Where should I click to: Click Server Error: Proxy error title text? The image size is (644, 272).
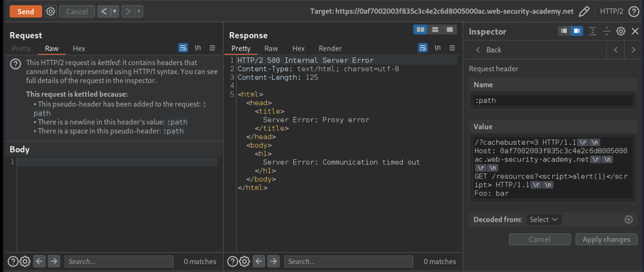(316, 120)
